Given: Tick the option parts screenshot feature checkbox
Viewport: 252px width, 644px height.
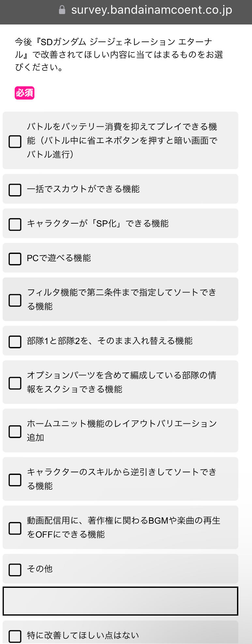Looking at the screenshot, I should [x=15, y=383].
